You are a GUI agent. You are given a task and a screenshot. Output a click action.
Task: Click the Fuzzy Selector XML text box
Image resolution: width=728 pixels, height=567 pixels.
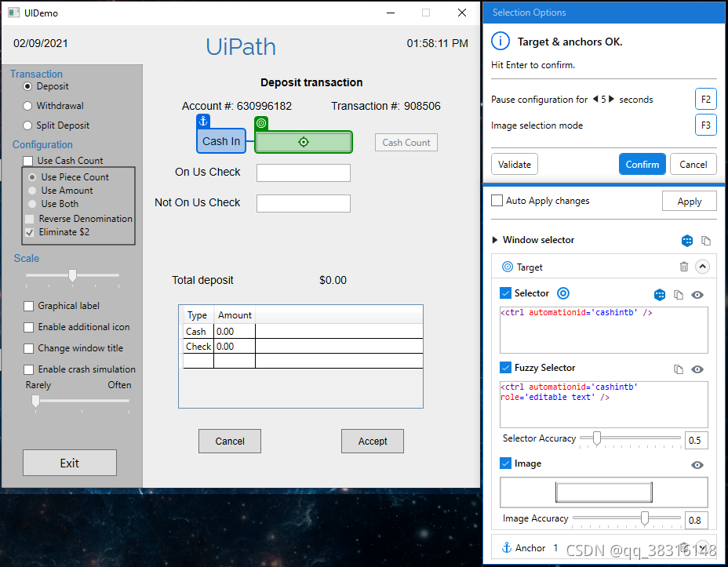[603, 405]
